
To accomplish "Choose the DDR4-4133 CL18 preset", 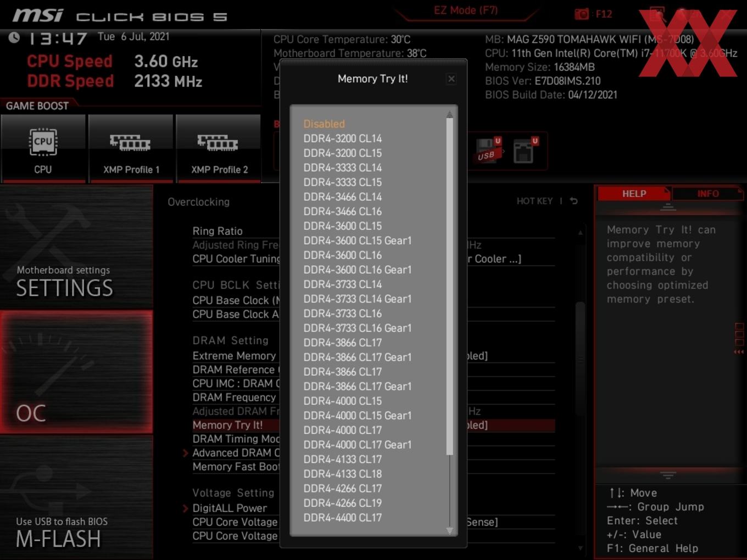I will (343, 474).
